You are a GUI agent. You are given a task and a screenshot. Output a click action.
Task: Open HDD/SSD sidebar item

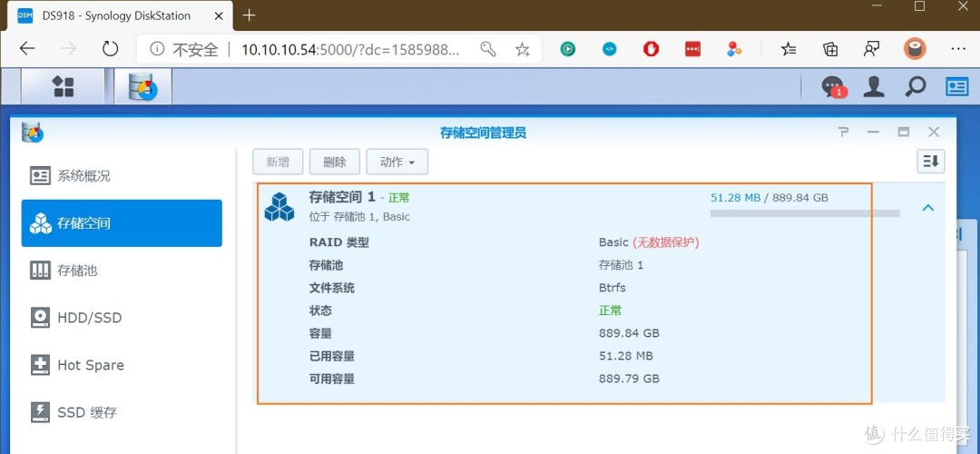(x=122, y=318)
